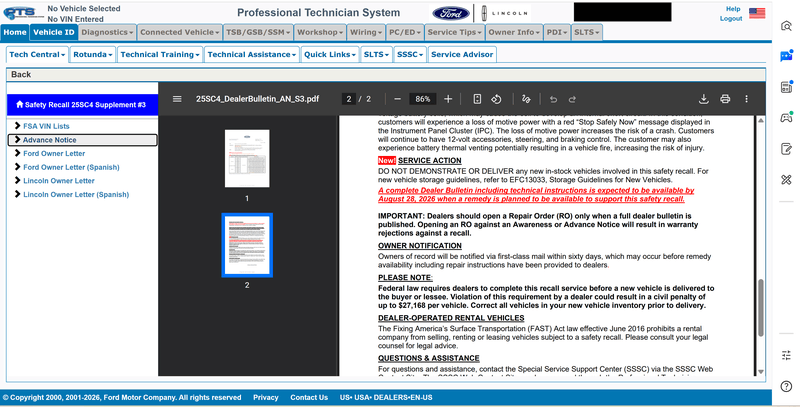This screenshot has height=407, width=800.
Task: Open the Technical Assistance menu
Action: click(252, 55)
